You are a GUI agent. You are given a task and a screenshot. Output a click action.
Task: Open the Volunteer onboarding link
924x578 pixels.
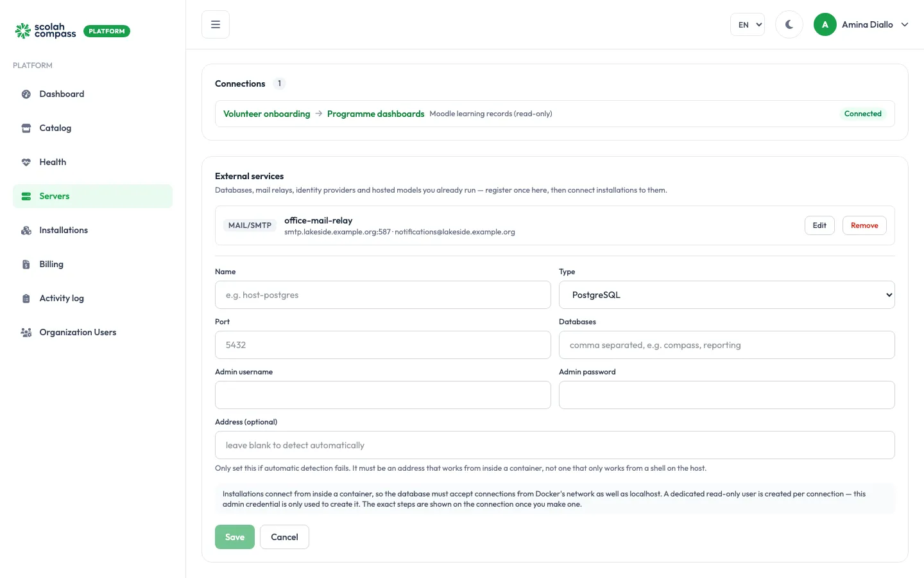pos(267,114)
